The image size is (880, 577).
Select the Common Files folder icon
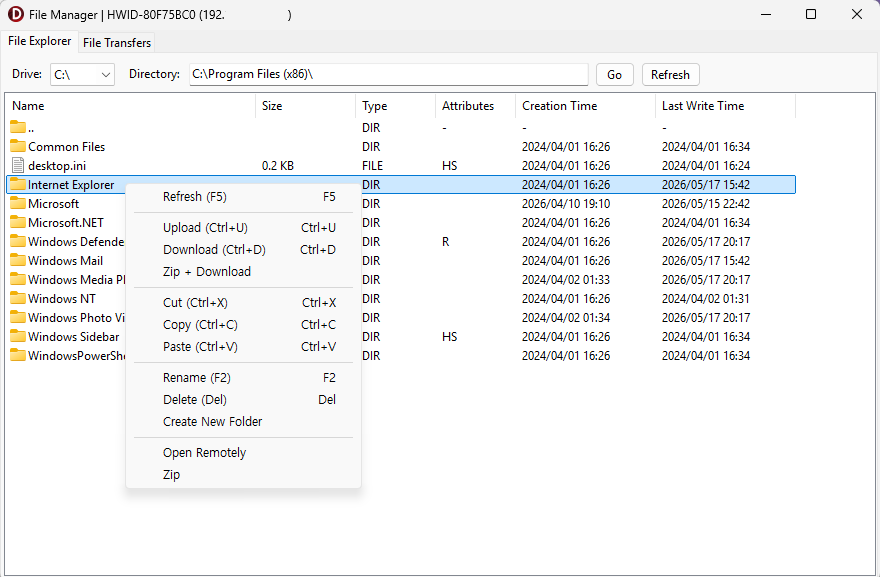(18, 146)
